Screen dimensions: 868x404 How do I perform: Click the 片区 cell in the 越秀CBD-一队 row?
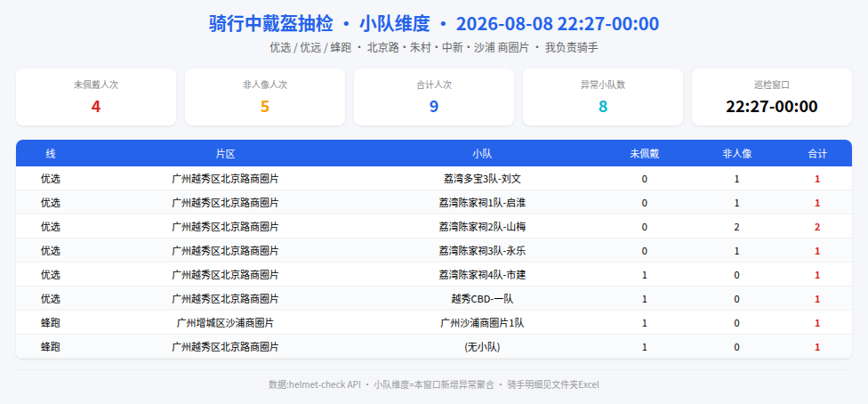225,299
